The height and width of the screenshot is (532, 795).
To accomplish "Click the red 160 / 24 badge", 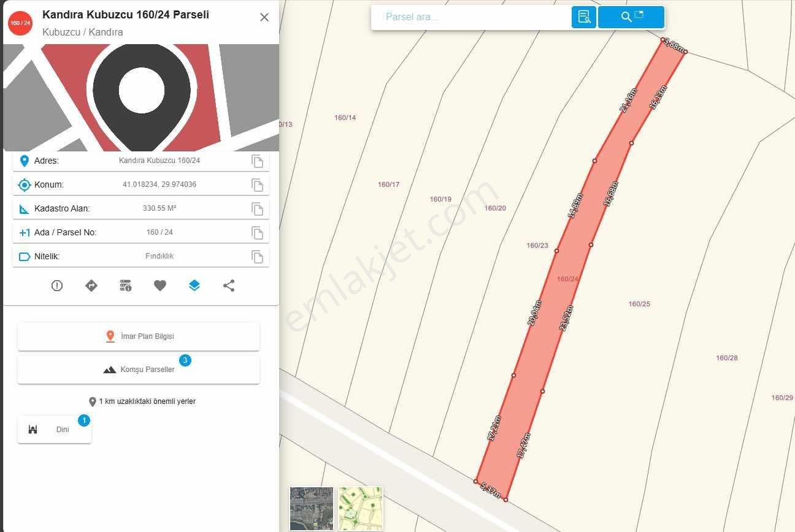I will [x=20, y=23].
